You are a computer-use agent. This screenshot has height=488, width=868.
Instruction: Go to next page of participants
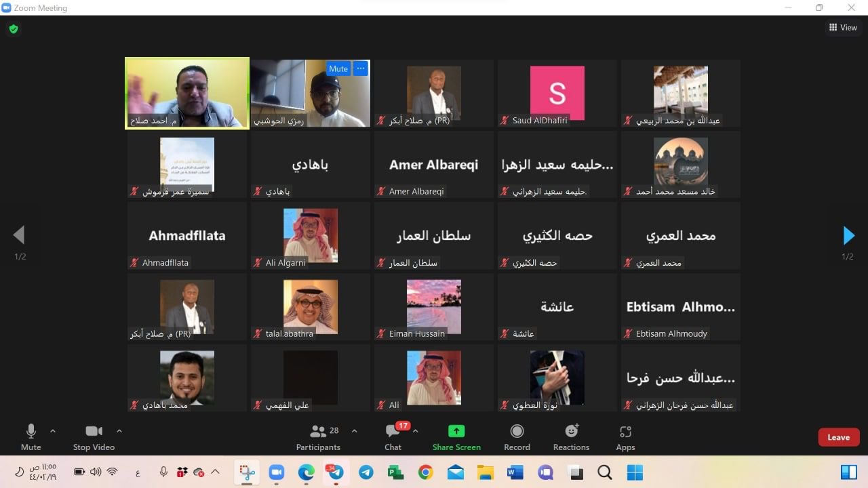coord(848,235)
